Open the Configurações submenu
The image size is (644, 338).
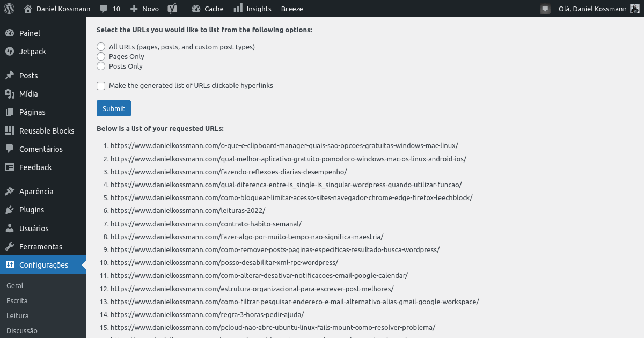pos(43,264)
